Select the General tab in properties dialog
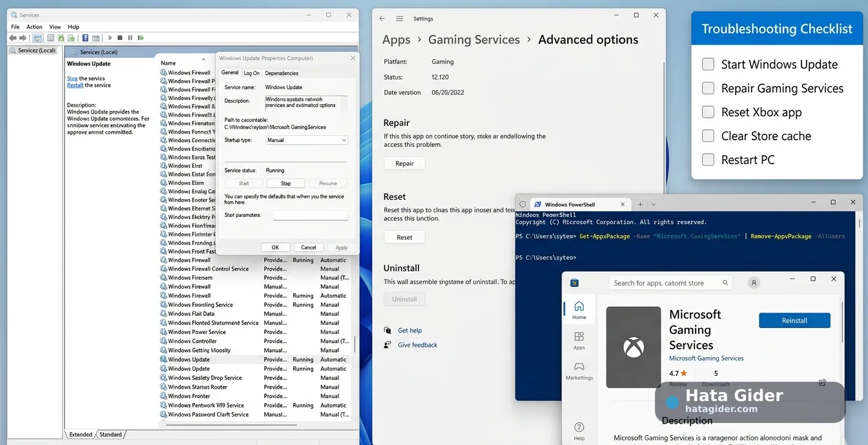868x445 pixels. coord(230,72)
